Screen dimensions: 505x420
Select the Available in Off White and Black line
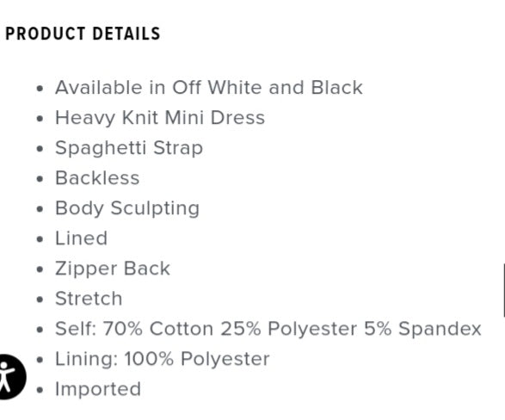click(x=209, y=88)
